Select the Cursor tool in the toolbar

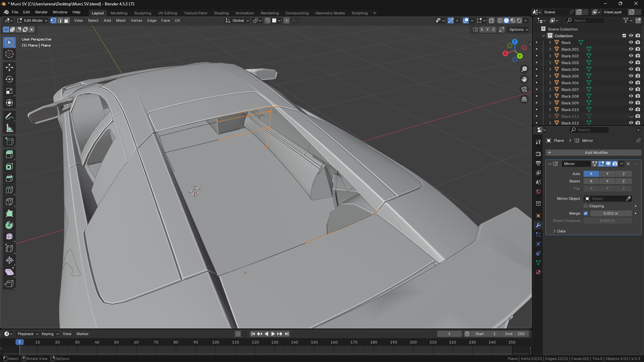tap(9, 54)
